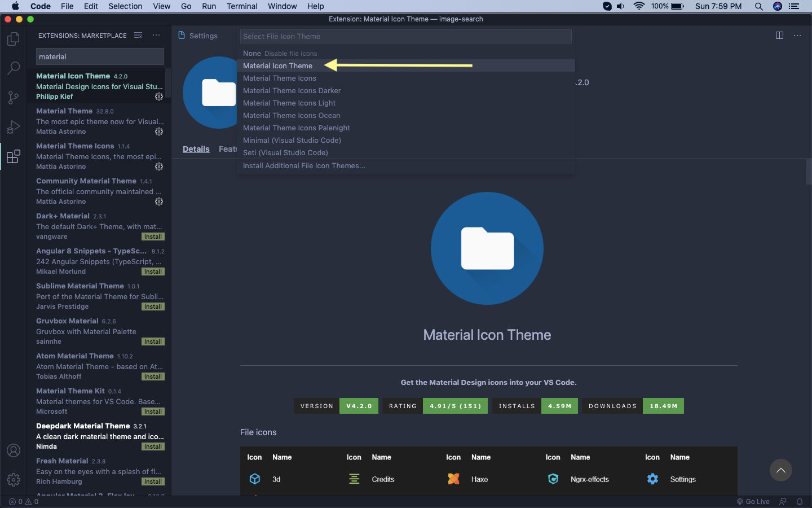Open the Extensions view icon
The height and width of the screenshot is (508, 812).
(14, 156)
